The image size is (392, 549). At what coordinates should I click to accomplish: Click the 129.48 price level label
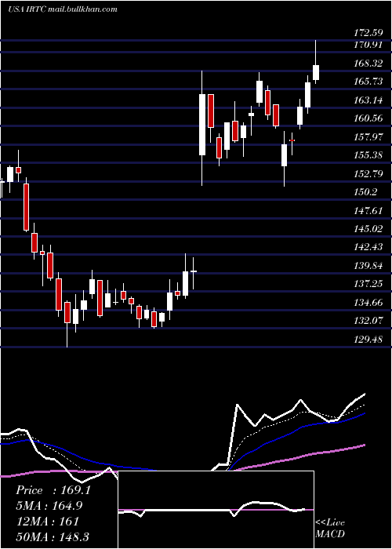(x=368, y=340)
